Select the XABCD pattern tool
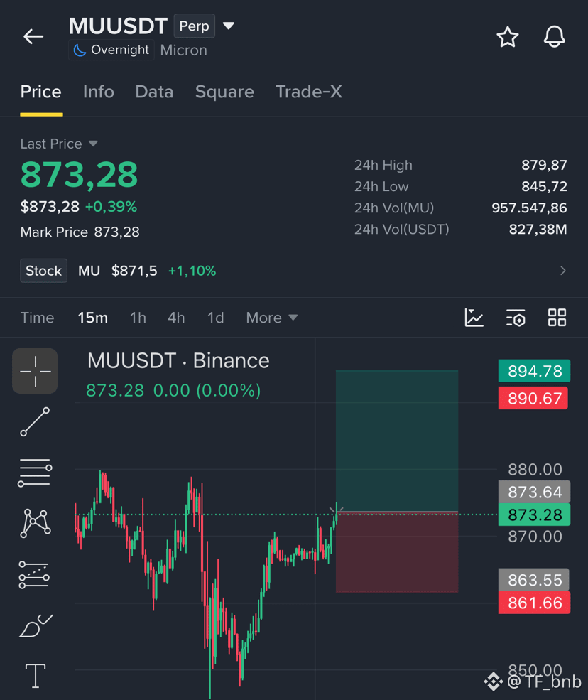The image size is (588, 700). pos(36,523)
